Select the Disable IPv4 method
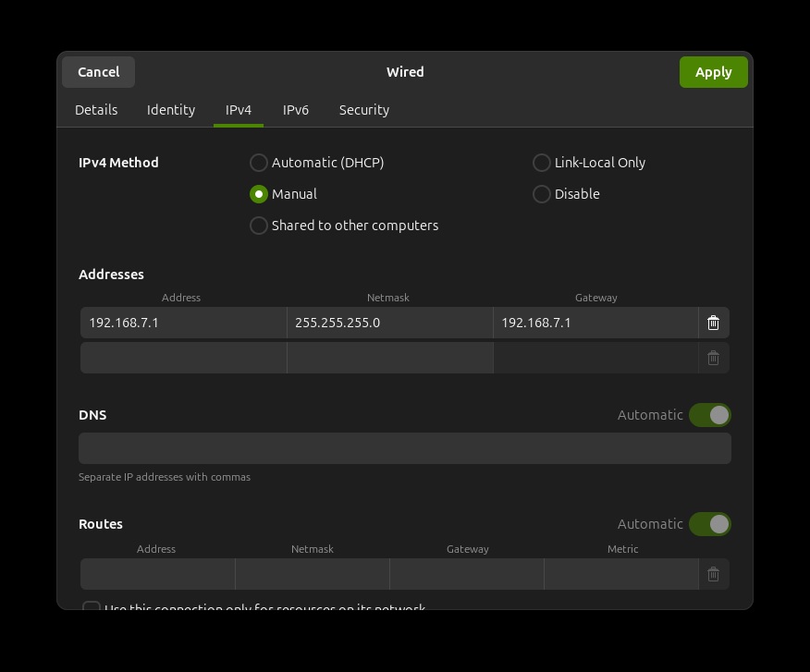 542,194
